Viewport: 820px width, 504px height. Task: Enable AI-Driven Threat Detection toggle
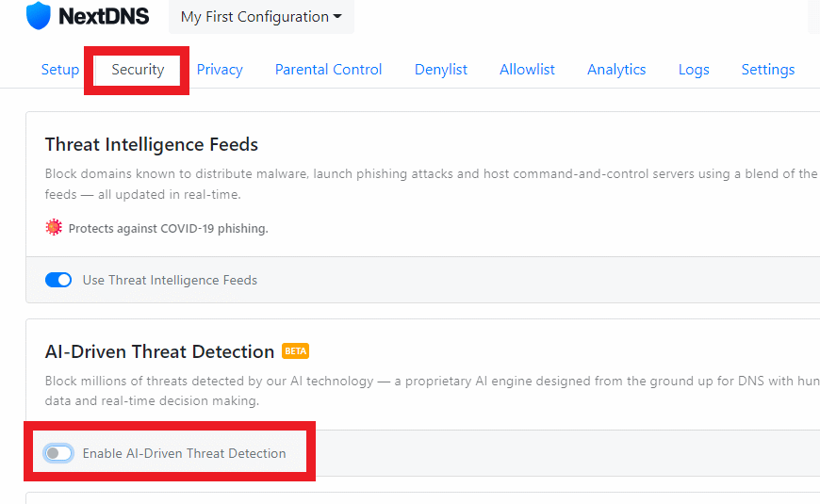[x=58, y=453]
